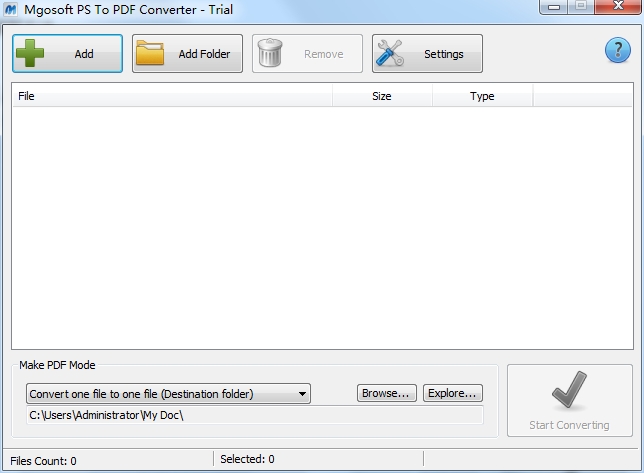Click the Start Converting checkmark button
The width and height of the screenshot is (644, 473).
coord(570,400)
